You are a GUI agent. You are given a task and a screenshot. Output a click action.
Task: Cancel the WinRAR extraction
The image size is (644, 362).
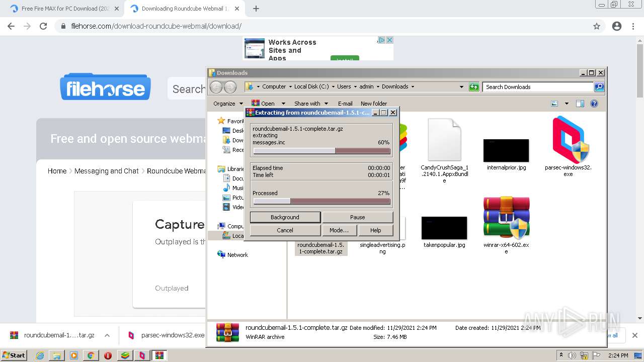[x=285, y=230]
